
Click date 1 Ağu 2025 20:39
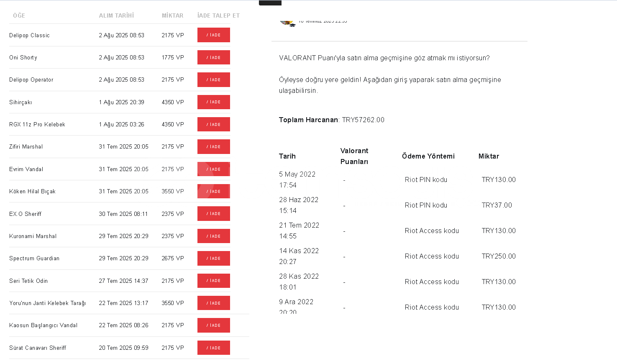click(x=121, y=102)
